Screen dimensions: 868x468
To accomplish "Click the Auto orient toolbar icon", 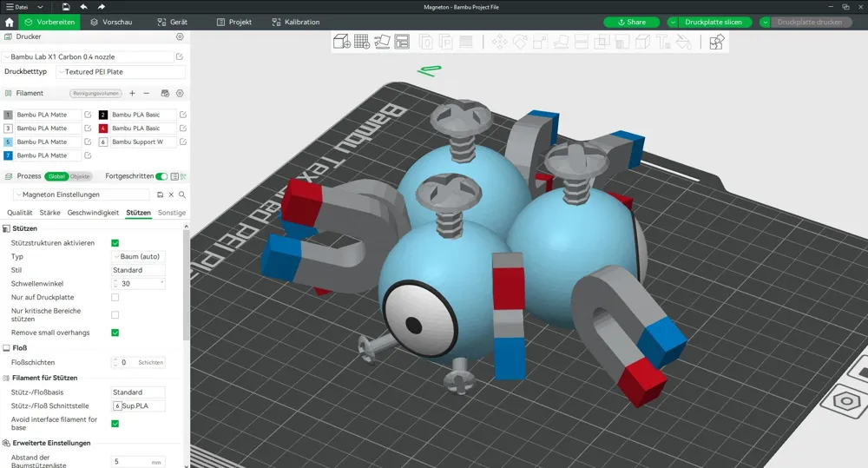I will point(382,42).
